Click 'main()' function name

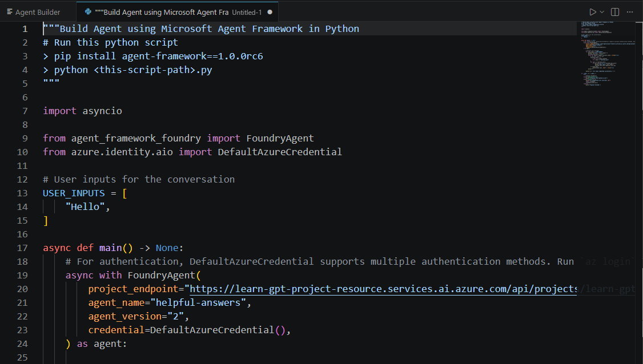[116, 248]
